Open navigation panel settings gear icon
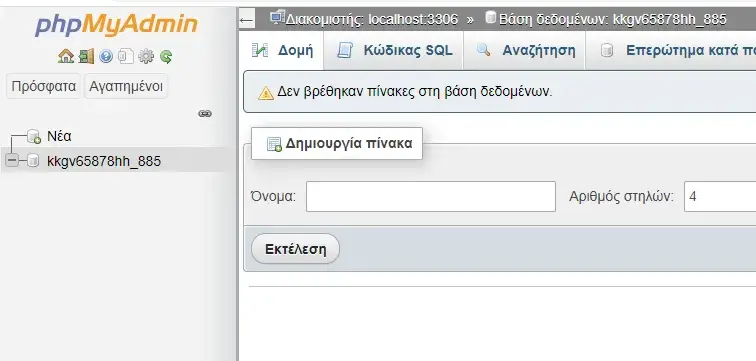 click(146, 56)
